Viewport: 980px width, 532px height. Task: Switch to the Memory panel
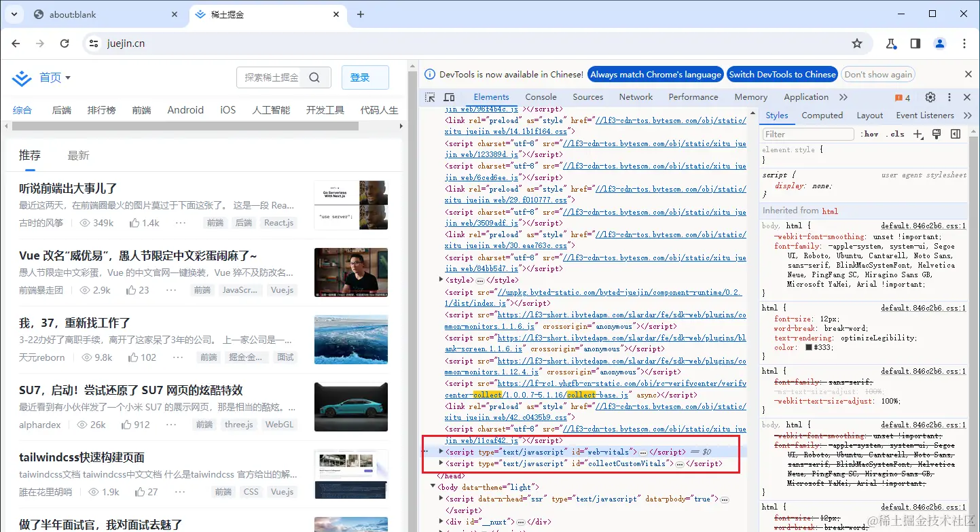(751, 97)
